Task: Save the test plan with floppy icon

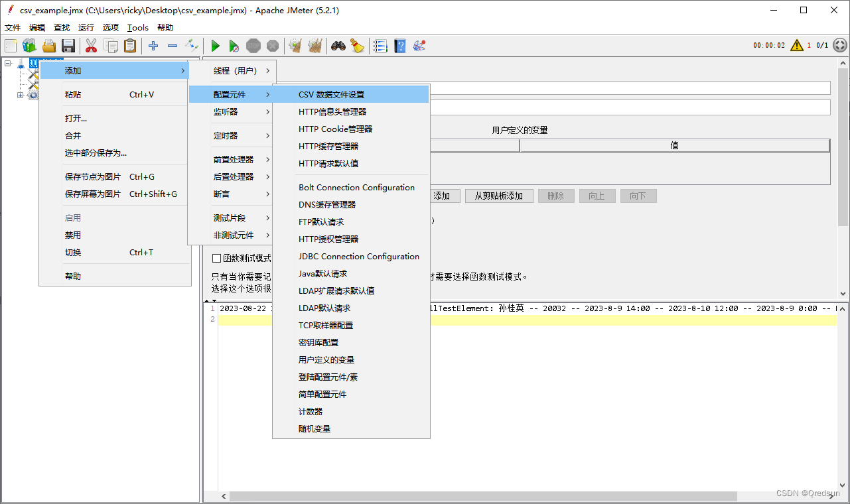Action: [x=68, y=46]
